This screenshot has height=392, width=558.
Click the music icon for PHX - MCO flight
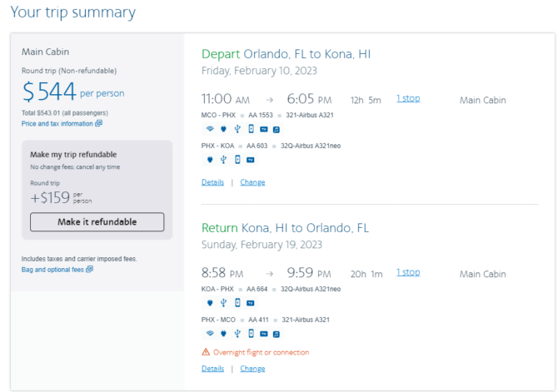tap(277, 334)
